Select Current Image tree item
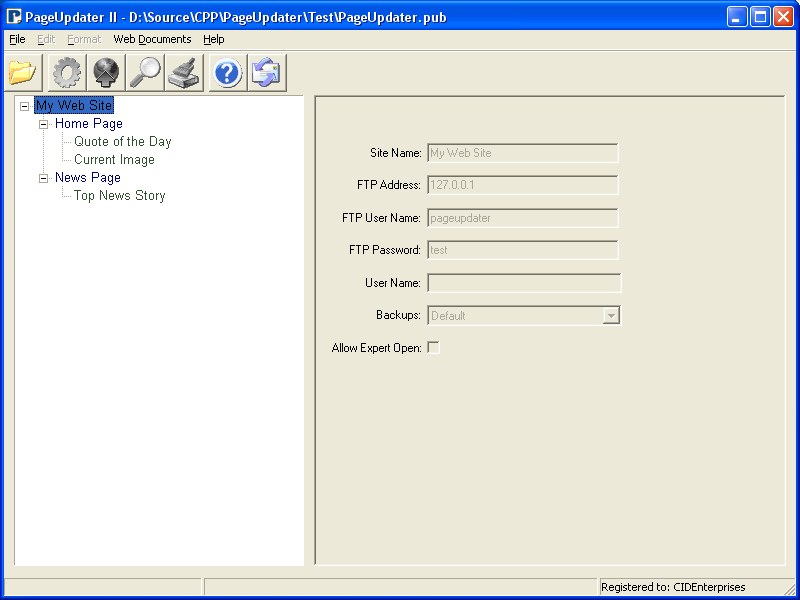Image resolution: width=800 pixels, height=600 pixels. (114, 160)
